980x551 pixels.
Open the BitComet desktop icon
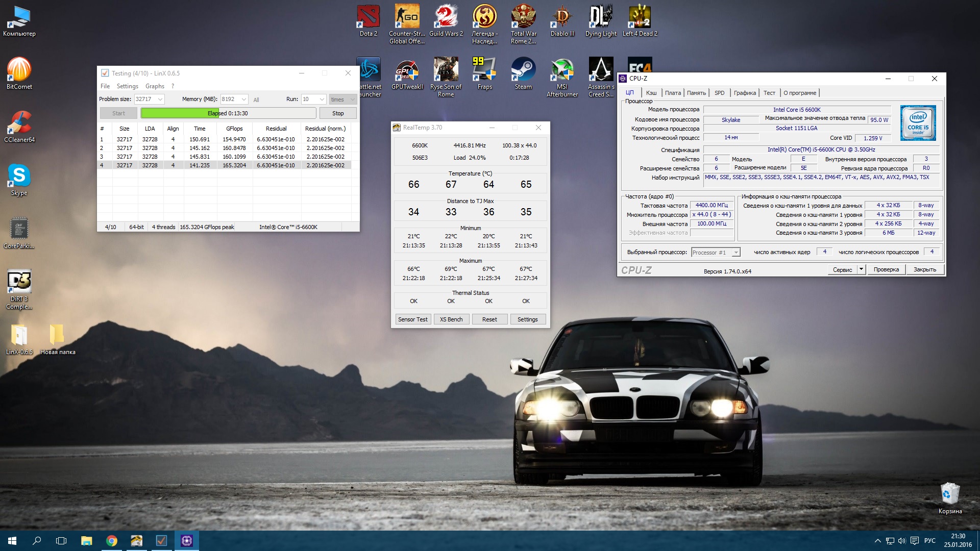click(19, 70)
